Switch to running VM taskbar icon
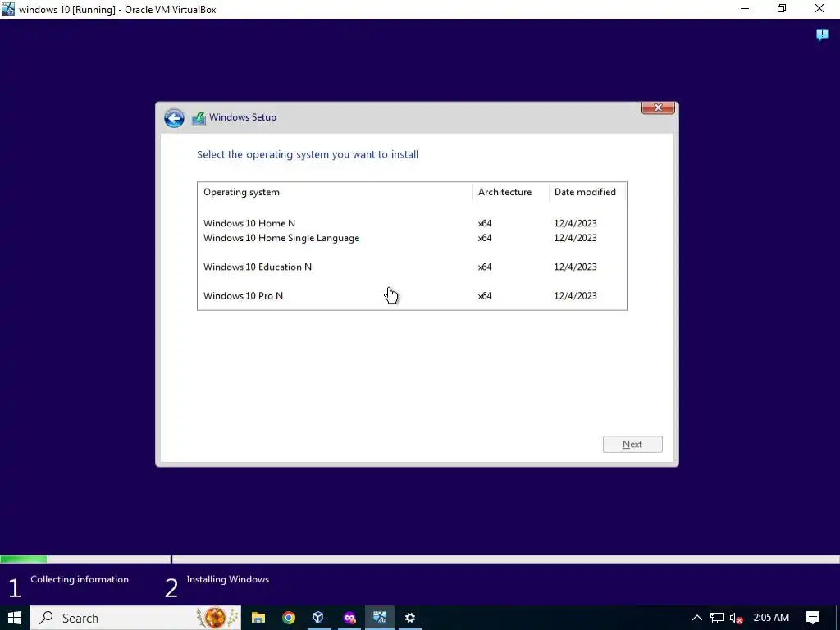The image size is (840, 630). click(380, 618)
